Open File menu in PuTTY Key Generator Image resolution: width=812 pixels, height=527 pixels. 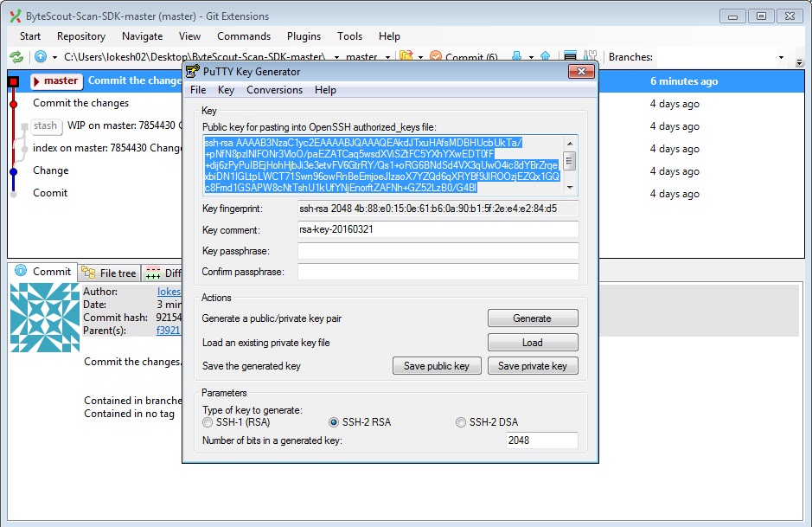[198, 90]
